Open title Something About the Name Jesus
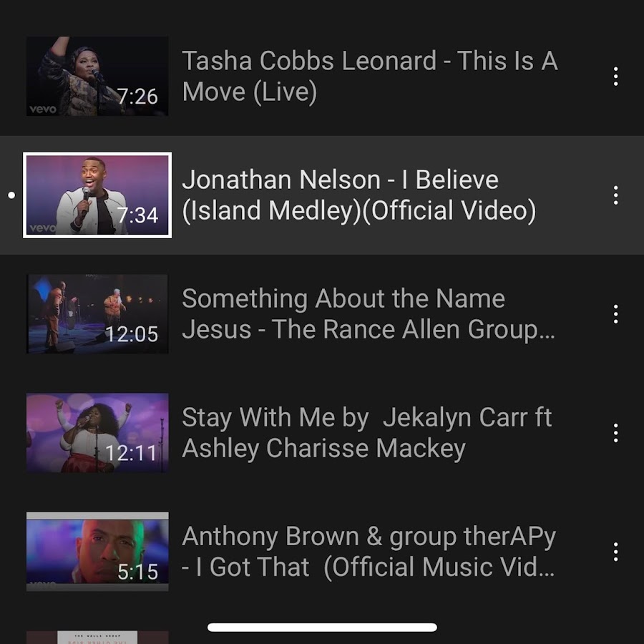 369,314
